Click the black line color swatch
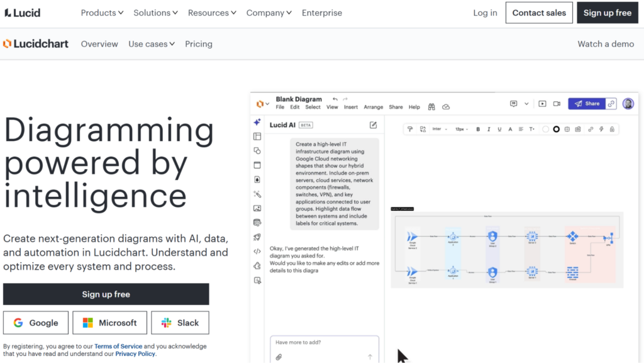This screenshot has height=363, width=644. [x=556, y=129]
